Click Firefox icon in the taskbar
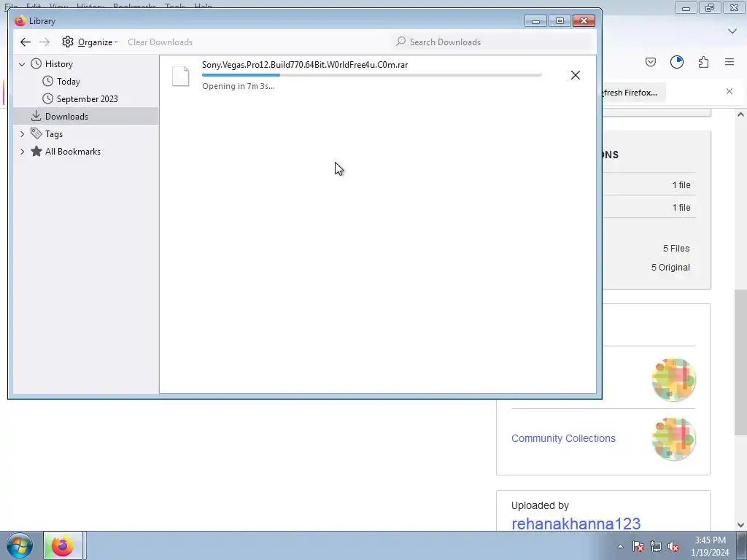747x560 pixels. pos(63,545)
